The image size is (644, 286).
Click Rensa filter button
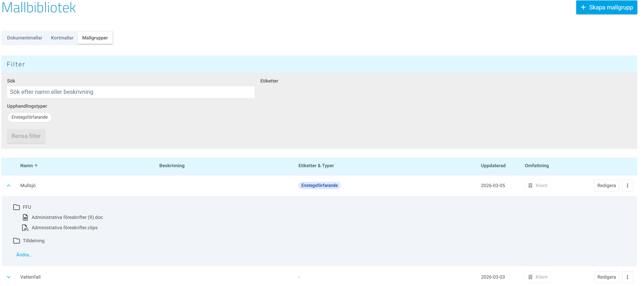click(26, 136)
